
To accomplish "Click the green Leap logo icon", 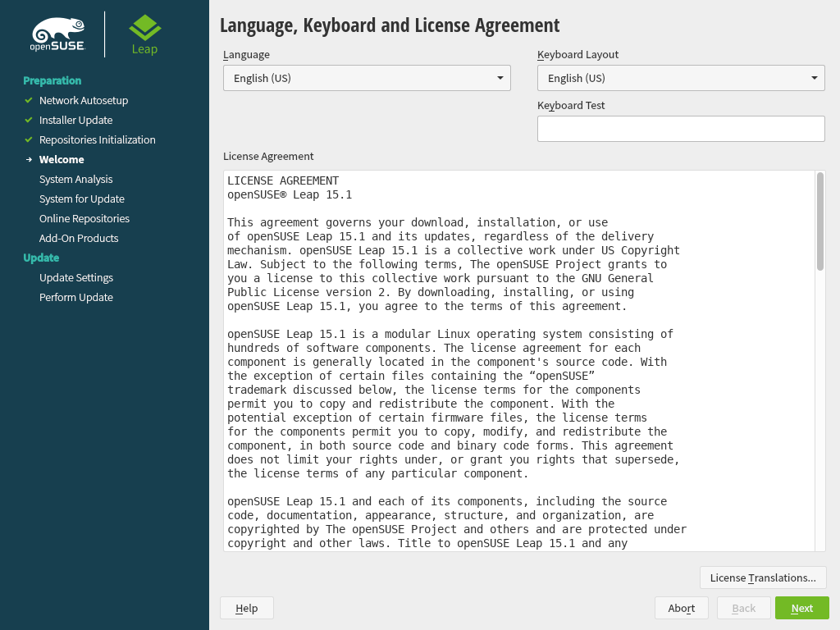I will point(145,28).
